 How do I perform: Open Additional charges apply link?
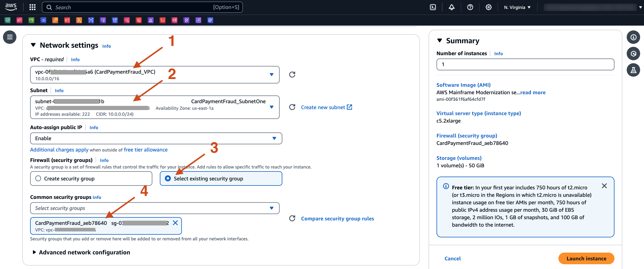click(59, 150)
